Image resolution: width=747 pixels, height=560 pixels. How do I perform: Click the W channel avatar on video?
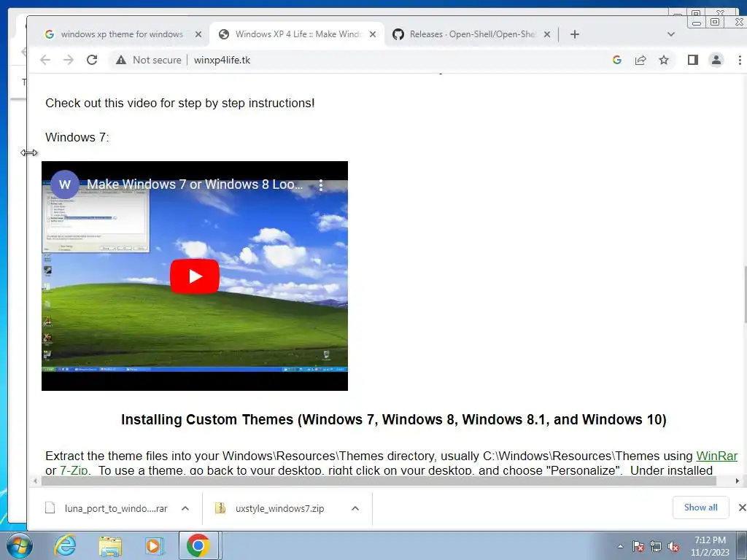click(x=65, y=184)
